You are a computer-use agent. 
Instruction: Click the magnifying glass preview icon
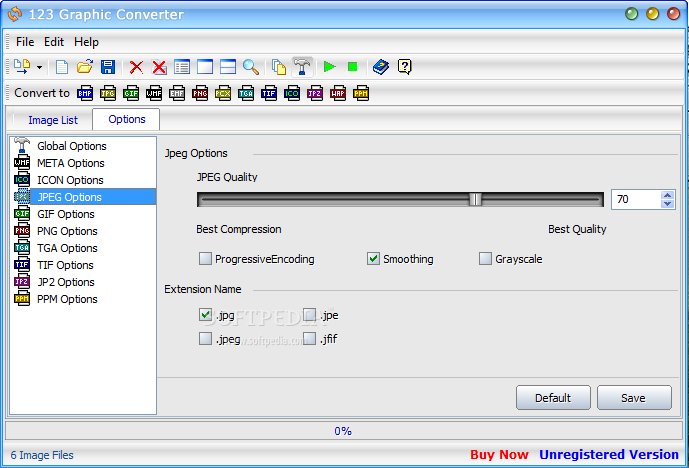251,67
